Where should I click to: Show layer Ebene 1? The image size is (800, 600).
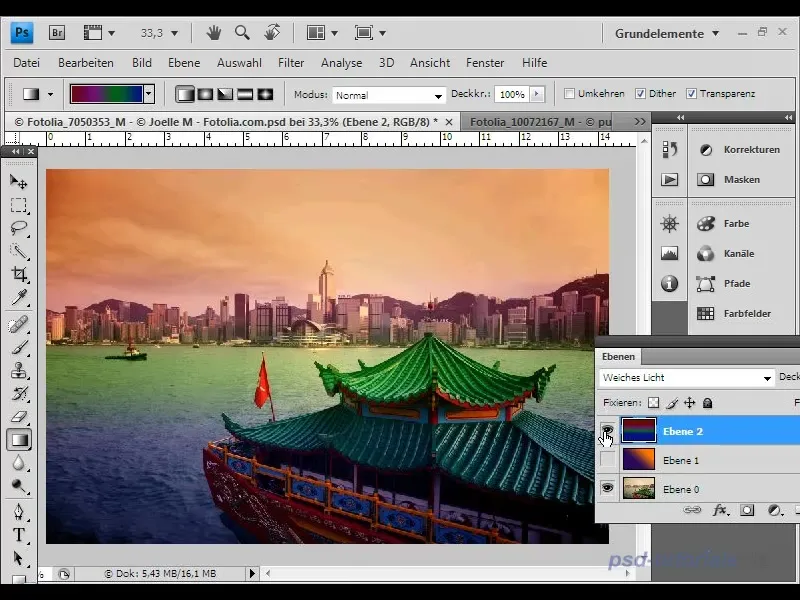(607, 460)
